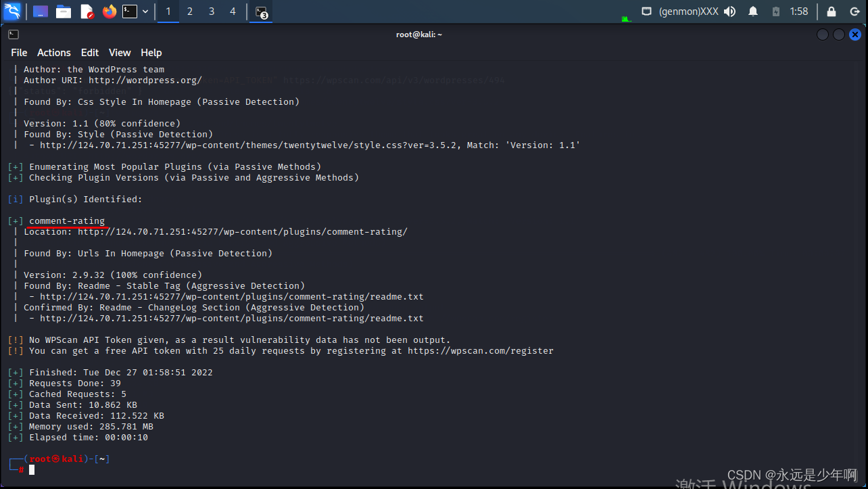868x489 pixels.
Task: Open the terminal emulator panel launcher
Action: pyautogui.click(x=130, y=11)
